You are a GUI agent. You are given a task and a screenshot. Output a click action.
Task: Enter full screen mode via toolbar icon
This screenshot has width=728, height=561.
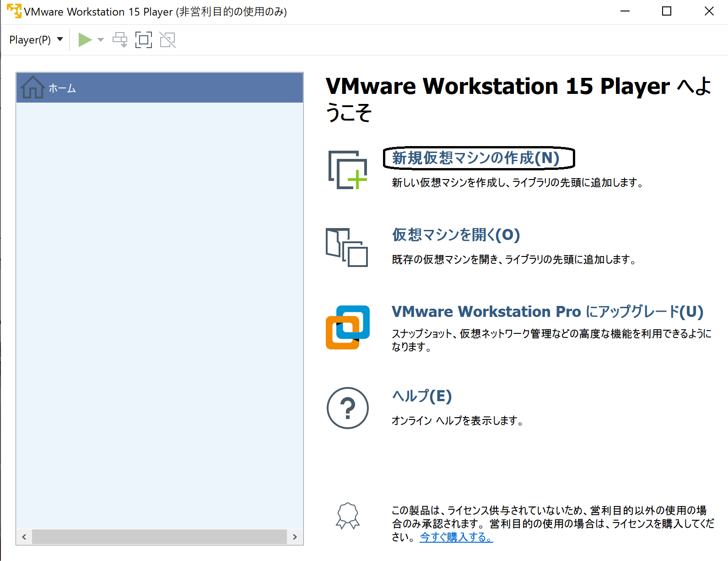point(144,40)
